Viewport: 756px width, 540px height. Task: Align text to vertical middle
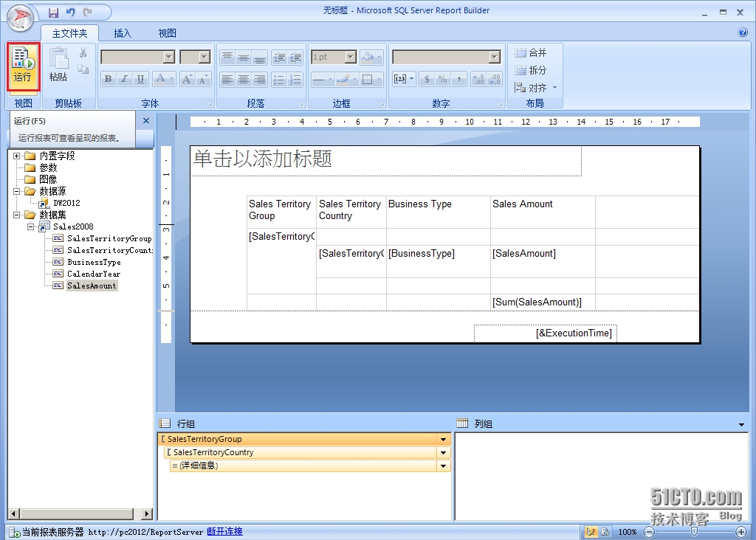(244, 58)
